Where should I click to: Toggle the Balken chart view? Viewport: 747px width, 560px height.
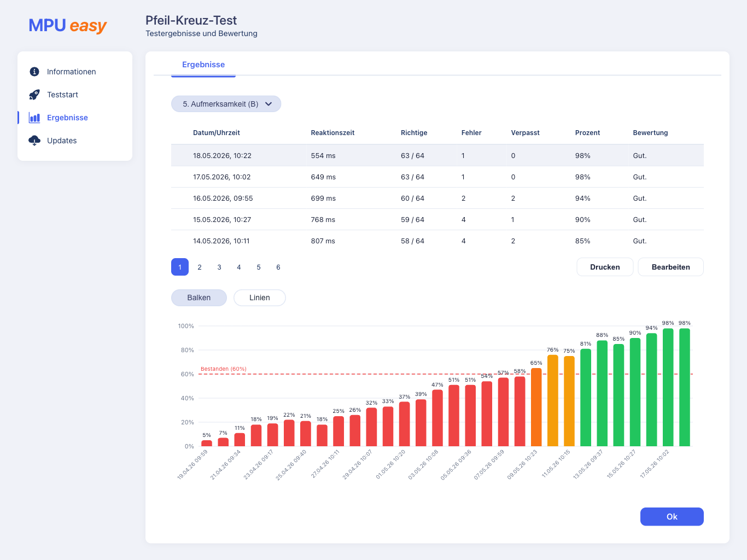tap(199, 297)
